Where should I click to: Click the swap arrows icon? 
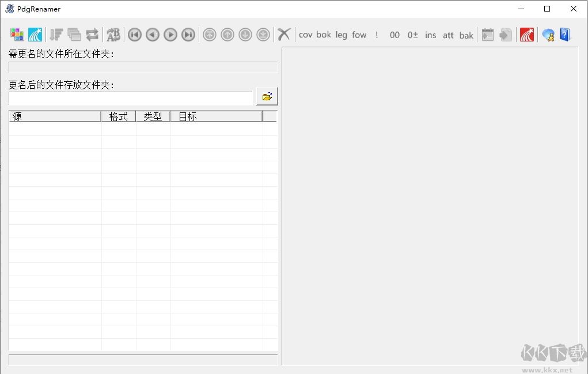92,35
